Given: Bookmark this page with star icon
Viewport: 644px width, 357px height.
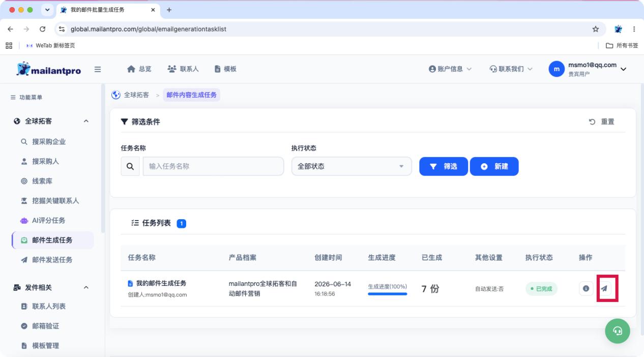Looking at the screenshot, I should [x=596, y=29].
